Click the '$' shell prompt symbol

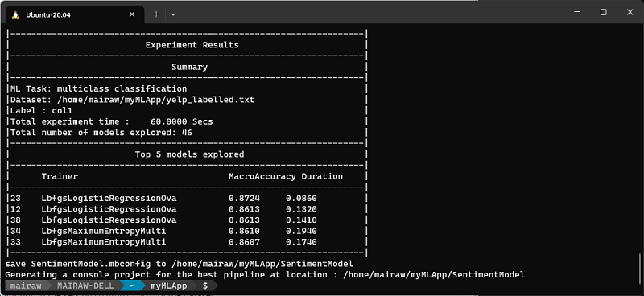(205, 286)
